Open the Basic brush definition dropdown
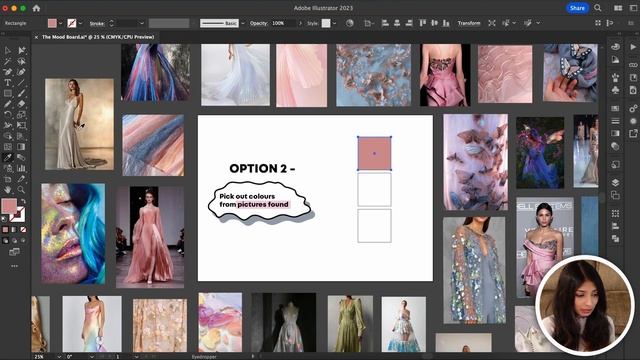The image size is (640, 360). coord(242,23)
